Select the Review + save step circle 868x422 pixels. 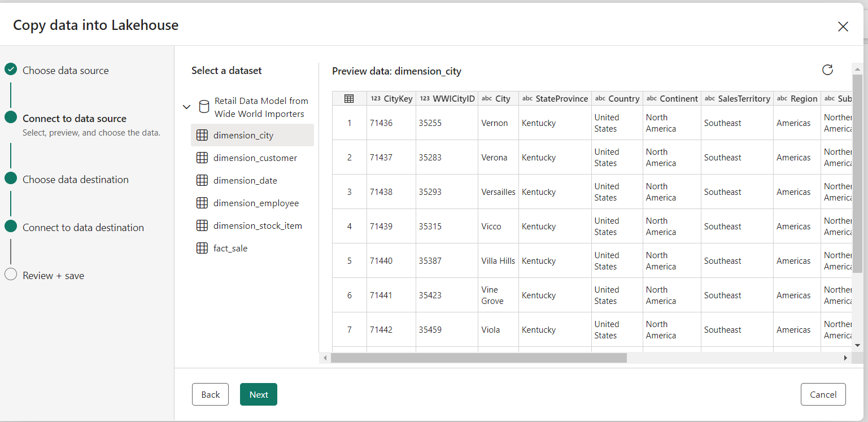pyautogui.click(x=10, y=275)
